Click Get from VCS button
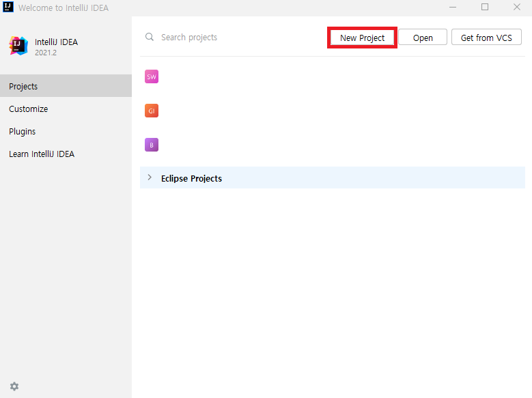The image size is (532, 398). 486,38
